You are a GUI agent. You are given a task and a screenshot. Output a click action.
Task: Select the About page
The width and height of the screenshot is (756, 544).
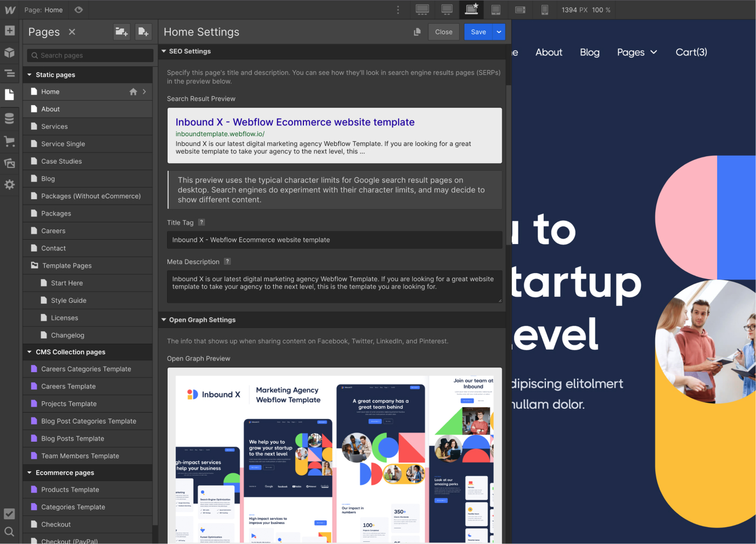click(x=87, y=109)
